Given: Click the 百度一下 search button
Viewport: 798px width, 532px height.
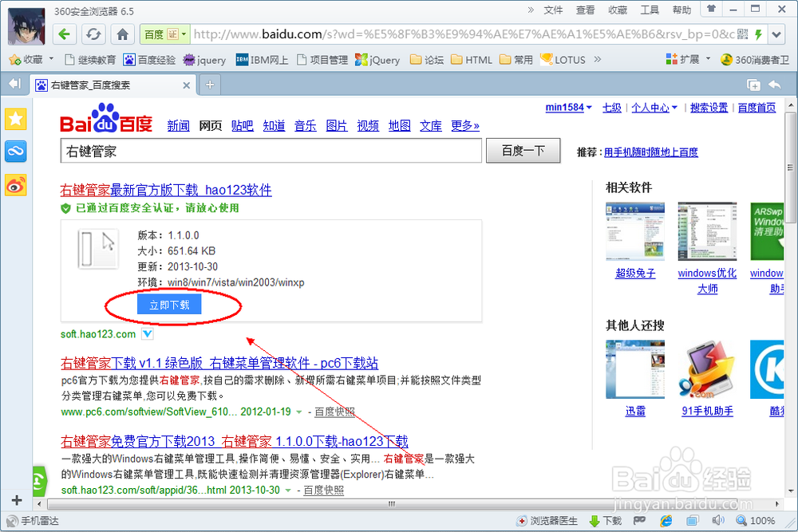Looking at the screenshot, I should [x=523, y=151].
